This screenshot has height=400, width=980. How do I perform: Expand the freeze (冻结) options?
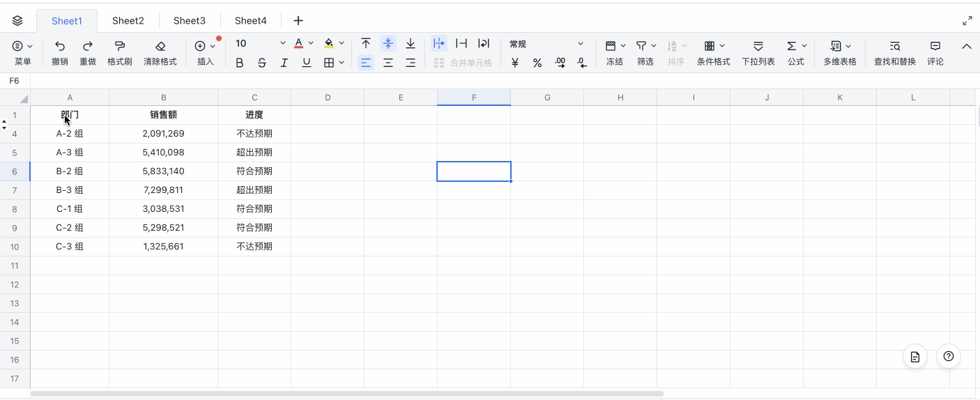pos(622,46)
